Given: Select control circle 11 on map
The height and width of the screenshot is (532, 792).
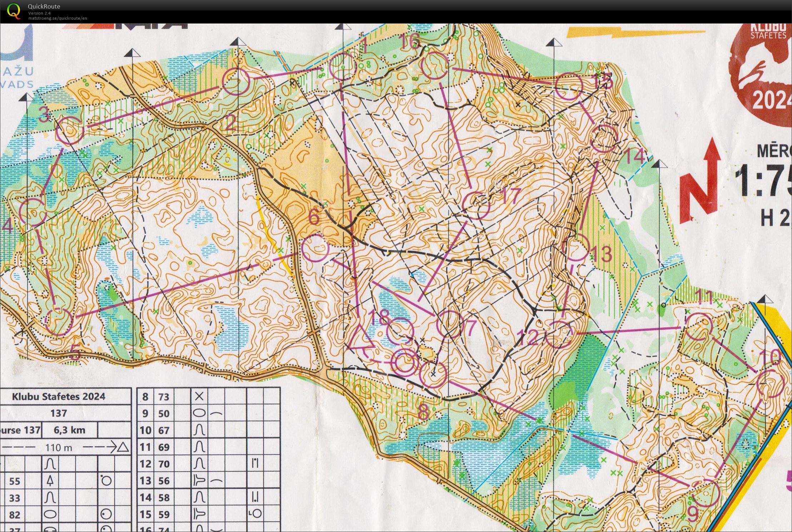Looking at the screenshot, I should [x=699, y=327].
